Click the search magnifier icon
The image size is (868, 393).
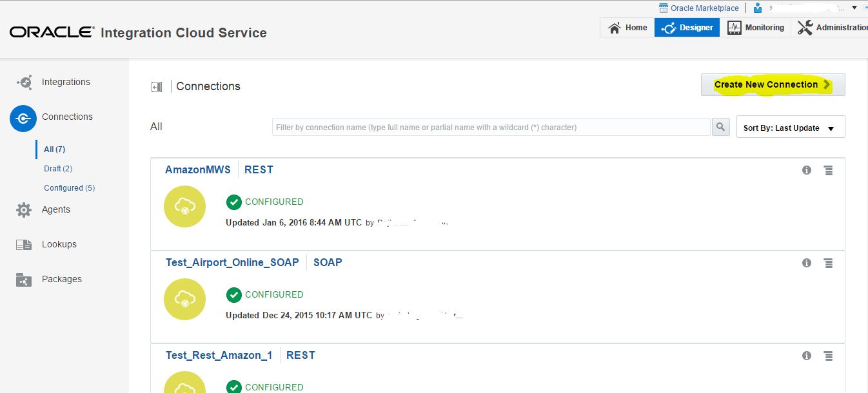click(x=721, y=127)
